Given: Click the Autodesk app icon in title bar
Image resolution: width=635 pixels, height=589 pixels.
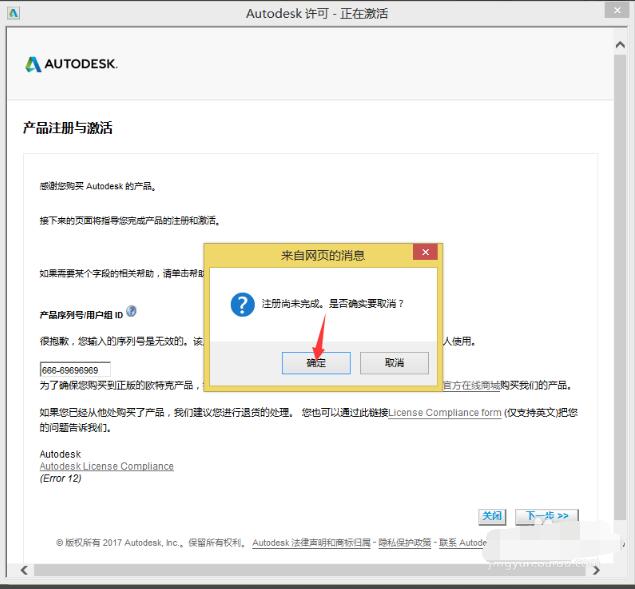Looking at the screenshot, I should [13, 13].
